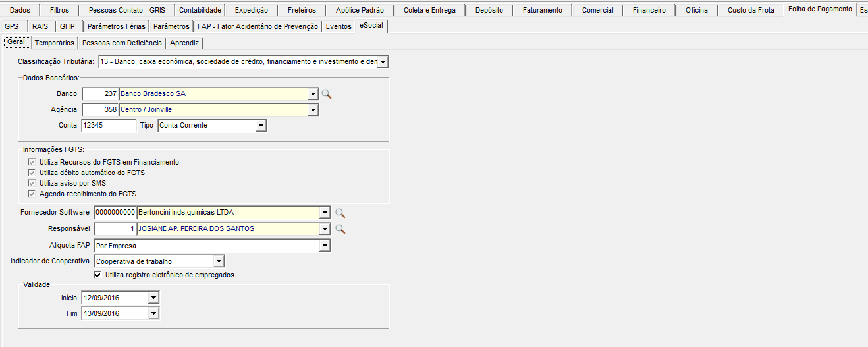
Task: Go to the Parâmetros Férias tab
Action: 117,26
